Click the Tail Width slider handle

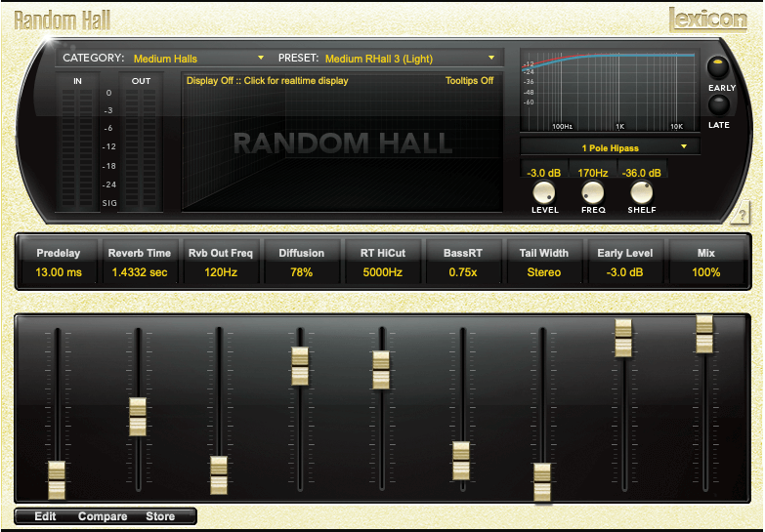tap(542, 482)
